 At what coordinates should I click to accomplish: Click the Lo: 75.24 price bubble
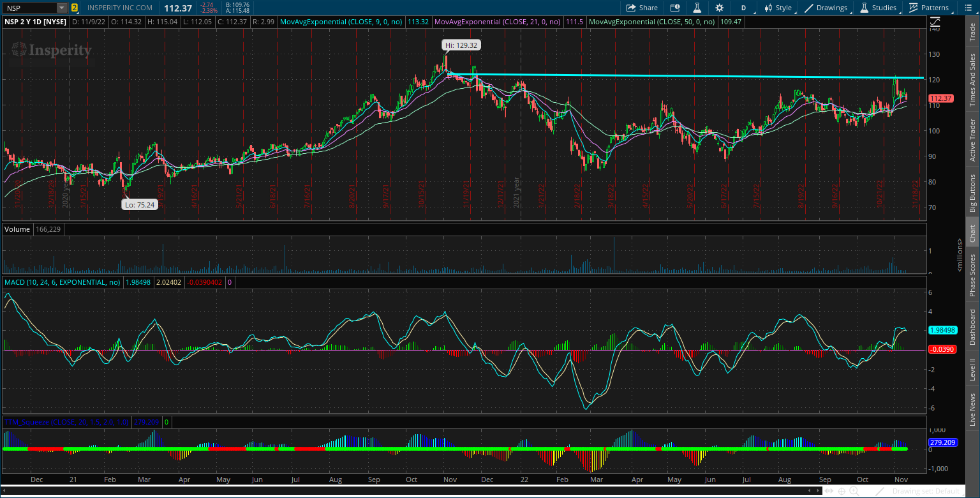click(x=140, y=205)
